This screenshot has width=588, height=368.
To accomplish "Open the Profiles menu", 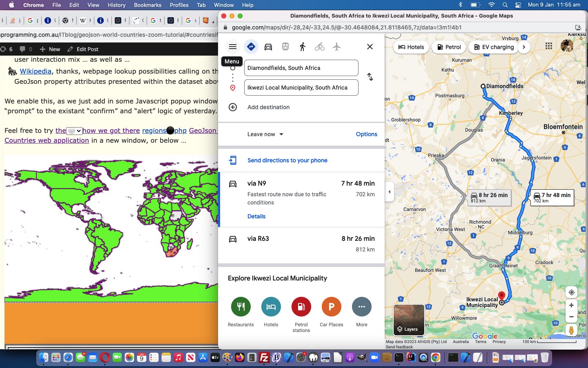I will click(x=179, y=5).
